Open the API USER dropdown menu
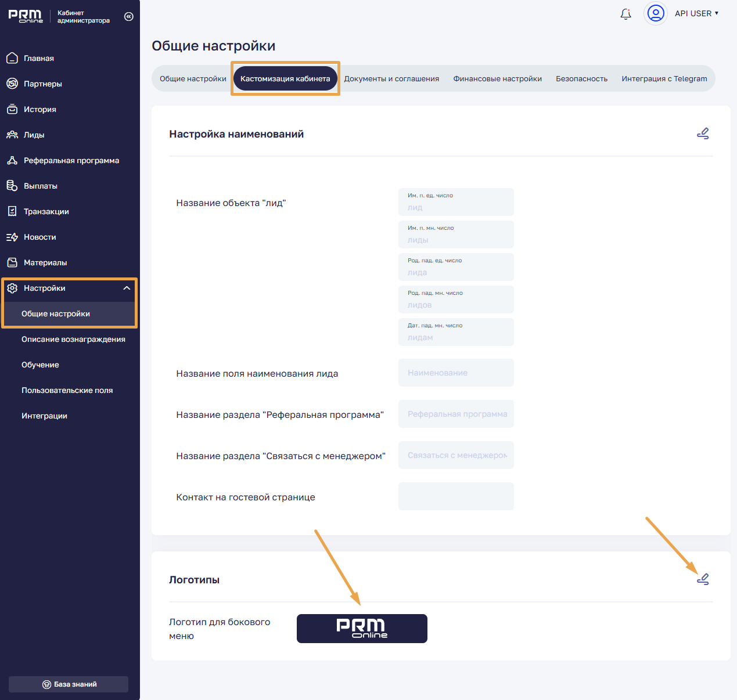The image size is (737, 700). point(696,13)
